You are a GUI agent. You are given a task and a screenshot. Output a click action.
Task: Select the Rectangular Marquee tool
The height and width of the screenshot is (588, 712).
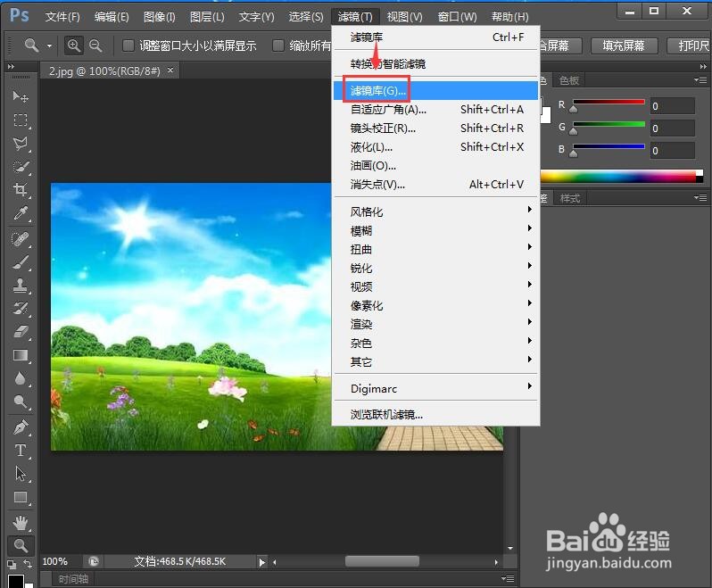click(x=20, y=120)
